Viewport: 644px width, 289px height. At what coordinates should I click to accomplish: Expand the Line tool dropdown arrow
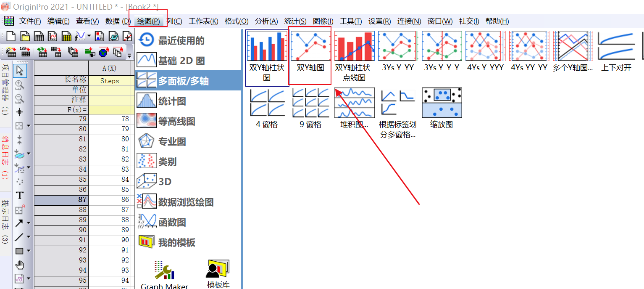pyautogui.click(x=29, y=236)
